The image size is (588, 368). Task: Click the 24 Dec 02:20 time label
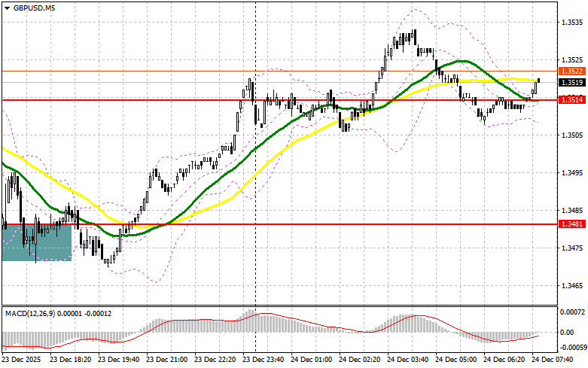click(360, 360)
